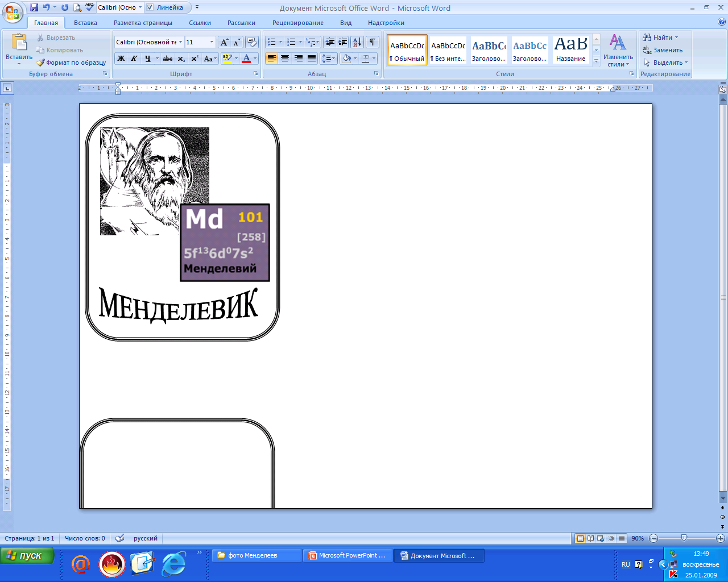Clear formatting with eraser icon
The width and height of the screenshot is (728, 582).
click(253, 42)
